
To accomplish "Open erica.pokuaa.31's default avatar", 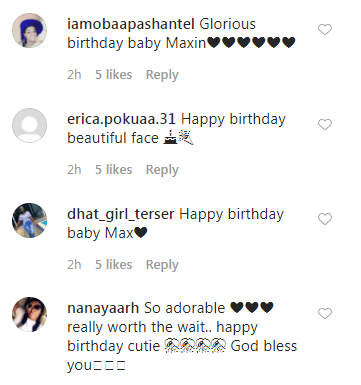I will pyautogui.click(x=29, y=125).
